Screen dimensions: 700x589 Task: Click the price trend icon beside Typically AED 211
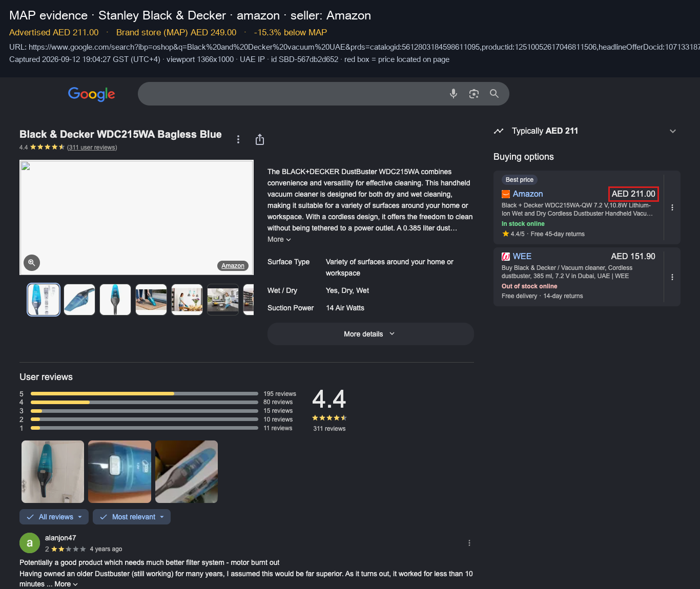(499, 131)
